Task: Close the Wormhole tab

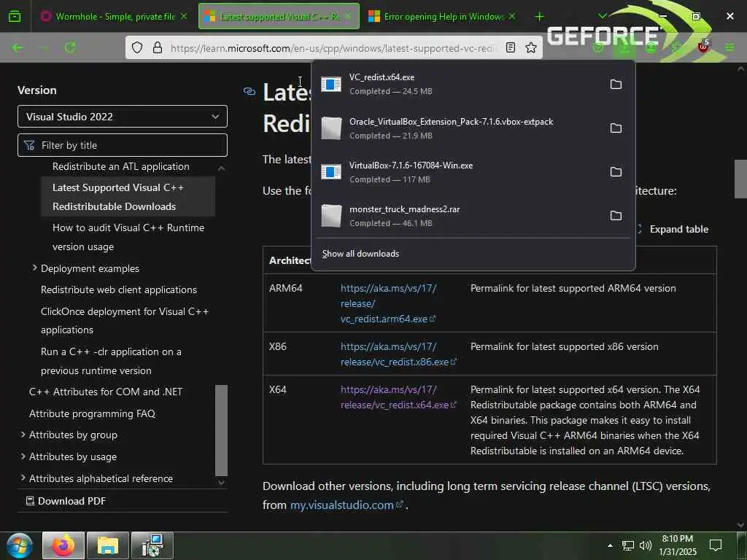Action: pos(184,17)
